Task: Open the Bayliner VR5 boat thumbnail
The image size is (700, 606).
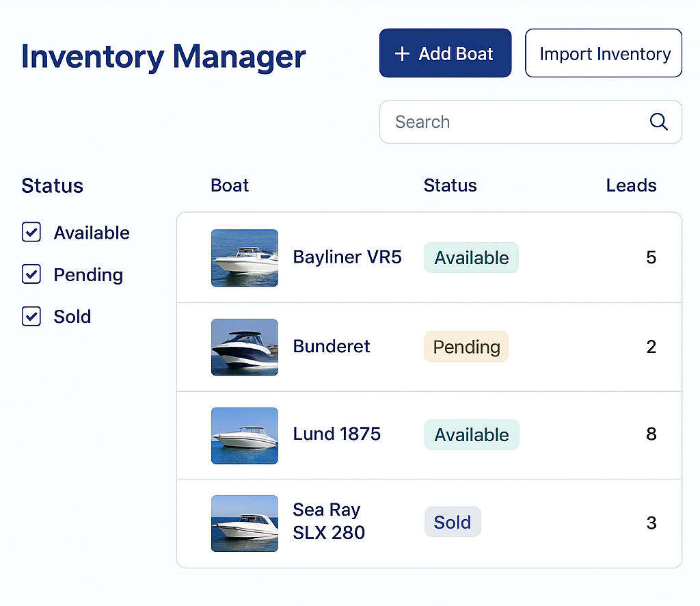Action: [245, 258]
